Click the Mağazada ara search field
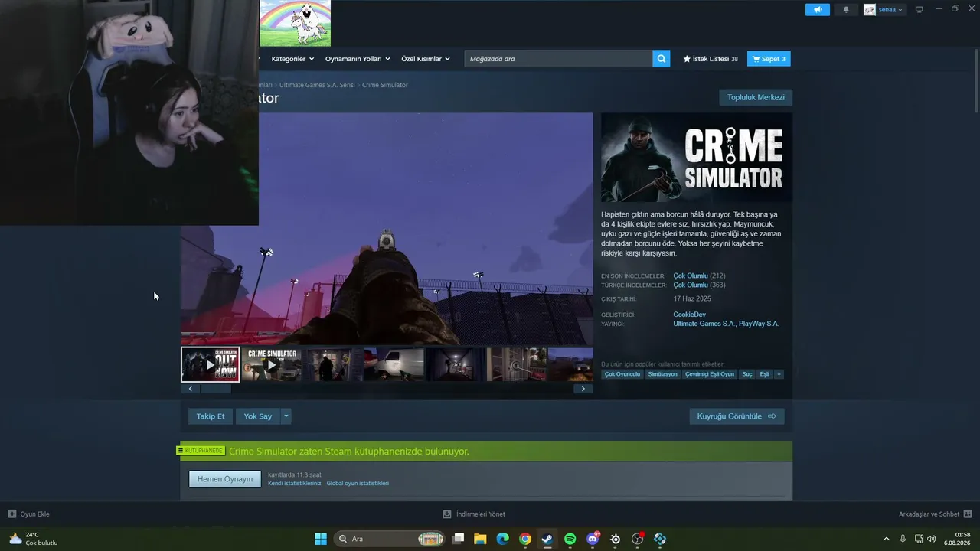The image size is (980, 551). pyautogui.click(x=559, y=59)
